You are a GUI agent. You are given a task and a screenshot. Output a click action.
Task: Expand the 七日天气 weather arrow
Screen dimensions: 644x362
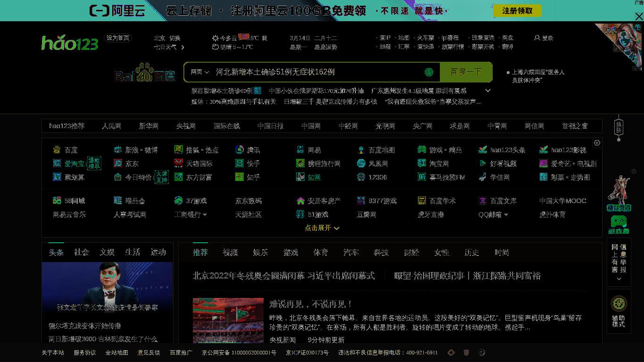tap(182, 47)
